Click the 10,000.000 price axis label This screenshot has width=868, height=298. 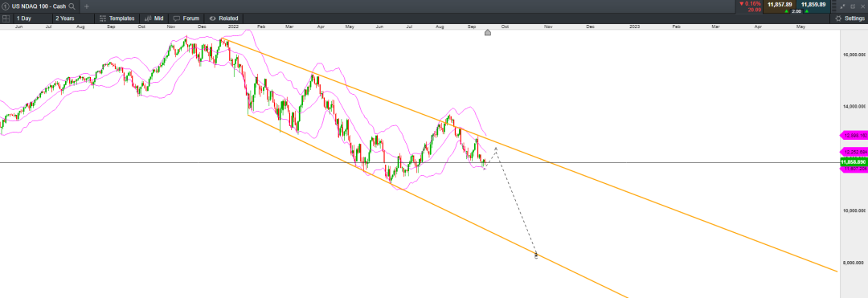[x=854, y=210]
